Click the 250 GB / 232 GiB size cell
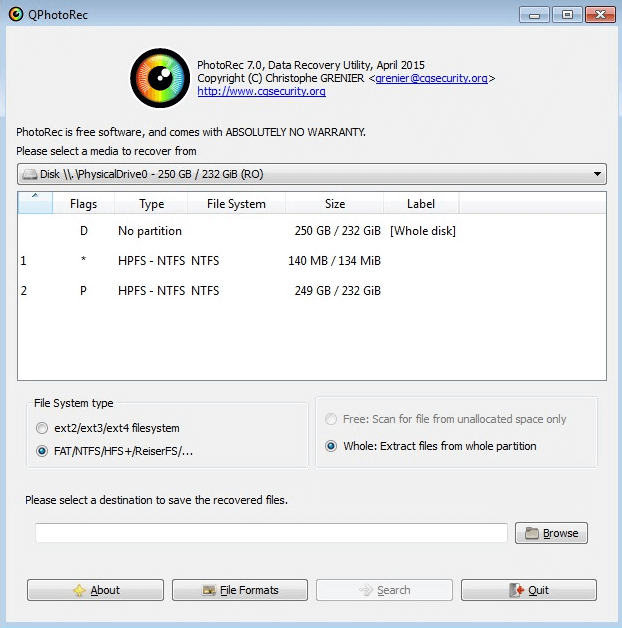 coord(337,231)
